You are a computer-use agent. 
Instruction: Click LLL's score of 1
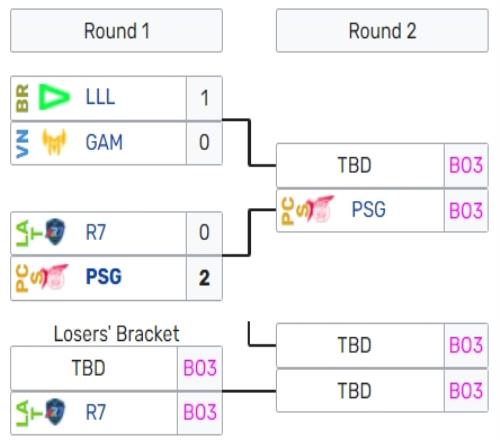(x=204, y=98)
